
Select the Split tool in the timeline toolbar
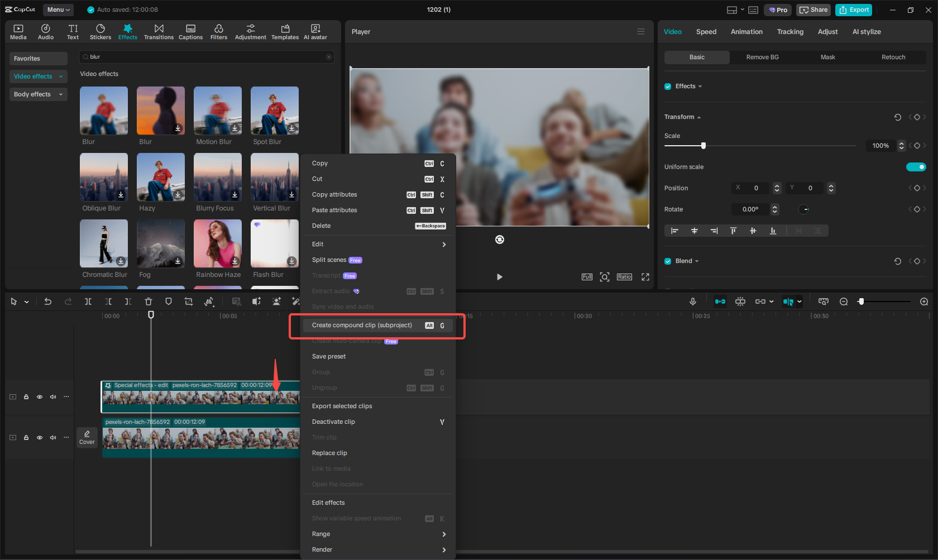(88, 301)
